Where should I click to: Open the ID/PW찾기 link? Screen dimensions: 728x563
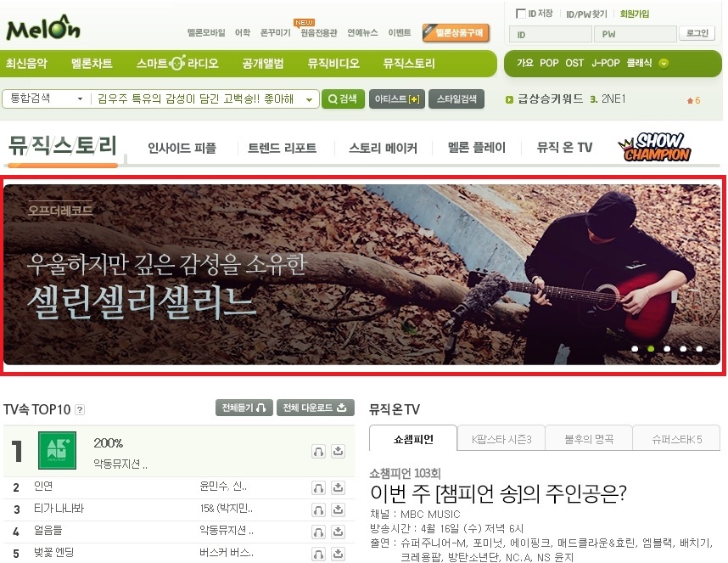click(586, 14)
